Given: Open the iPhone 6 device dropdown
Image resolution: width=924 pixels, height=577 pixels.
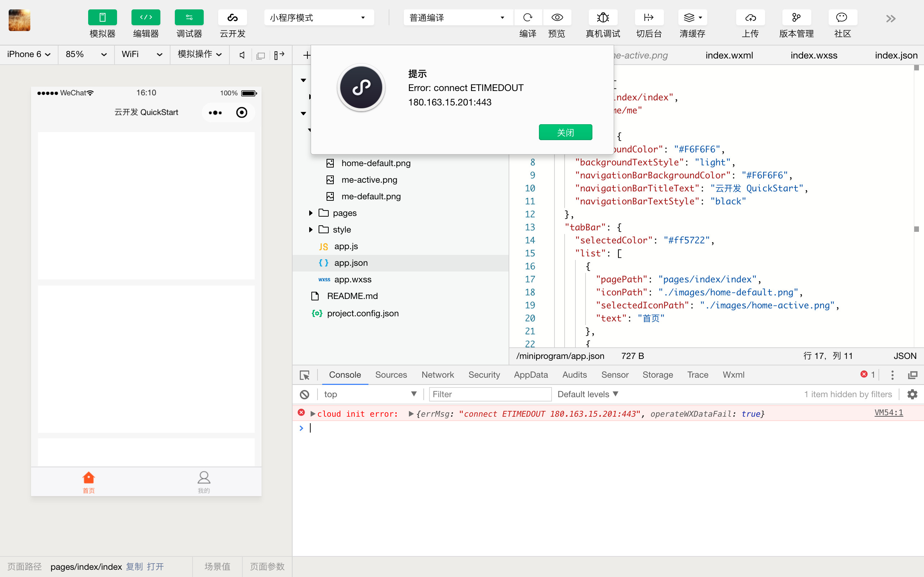Looking at the screenshot, I should click(29, 55).
